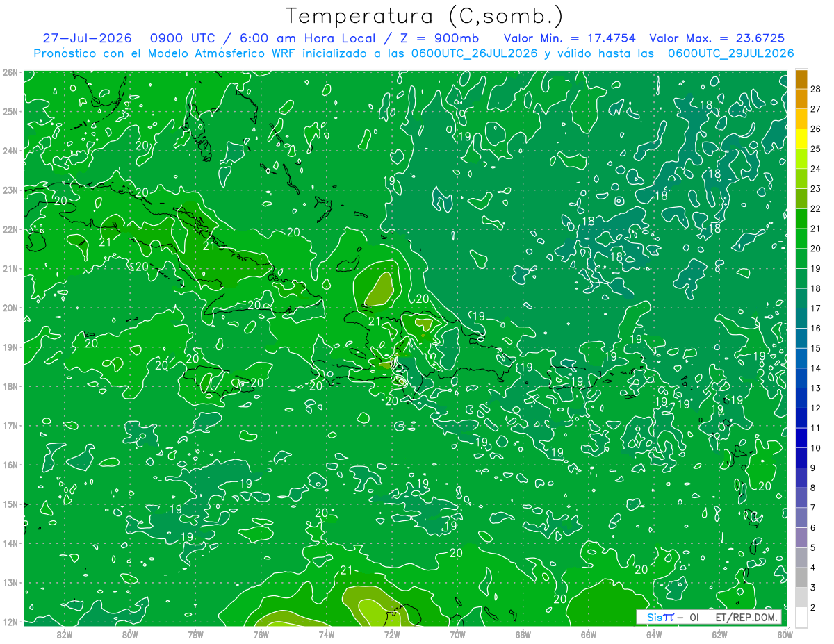The height and width of the screenshot is (644, 834).
Task: Click the color scale segment between 20 and 21
Action: pyautogui.click(x=801, y=238)
